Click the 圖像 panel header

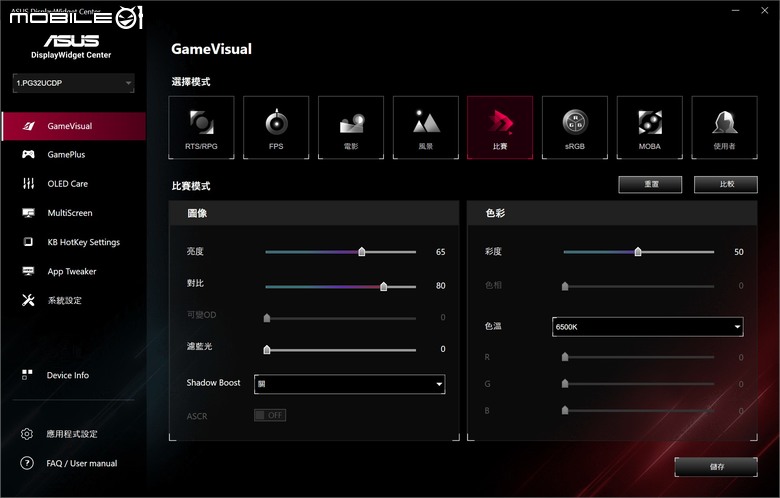click(x=314, y=213)
